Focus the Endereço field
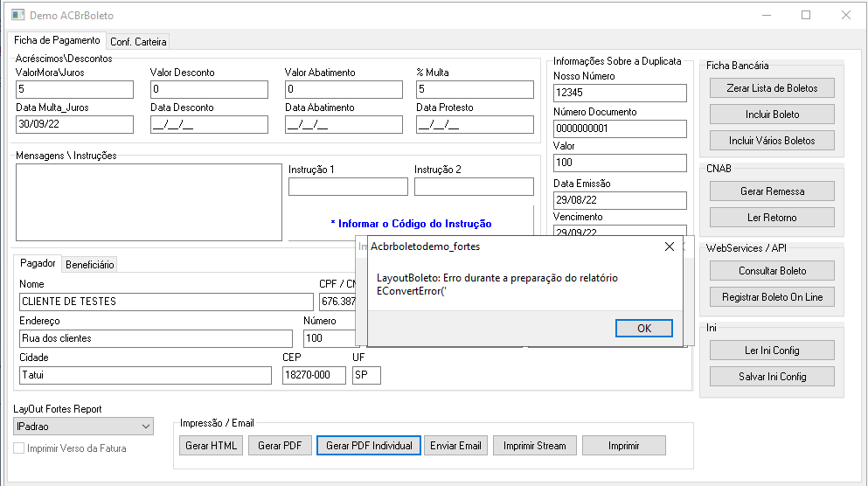 (x=156, y=338)
